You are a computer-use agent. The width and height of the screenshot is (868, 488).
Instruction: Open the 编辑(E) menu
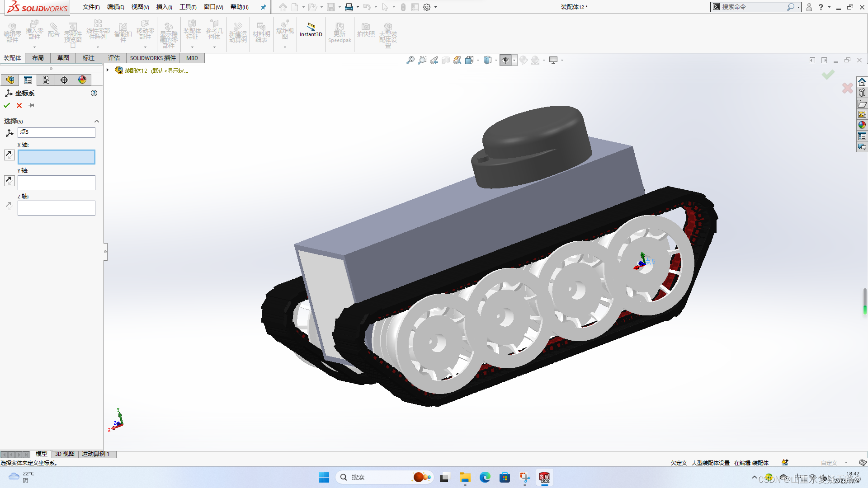(116, 7)
